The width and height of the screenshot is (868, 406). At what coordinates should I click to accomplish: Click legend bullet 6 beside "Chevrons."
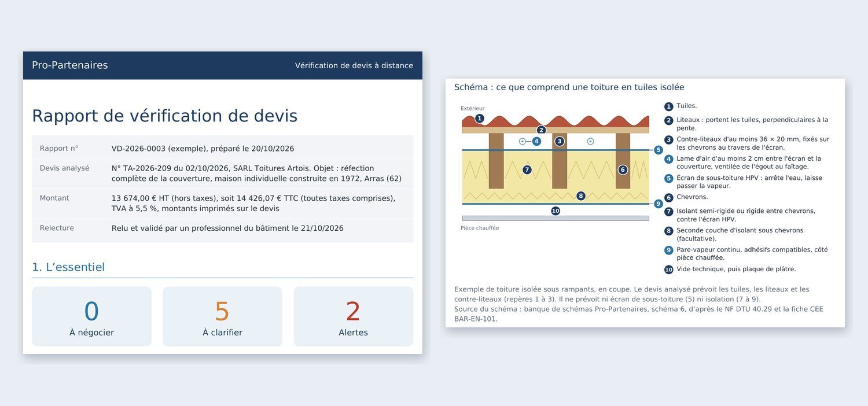point(668,197)
